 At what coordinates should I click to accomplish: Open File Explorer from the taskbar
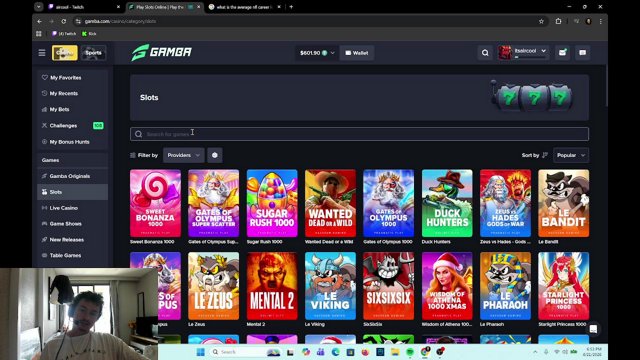click(x=395, y=352)
